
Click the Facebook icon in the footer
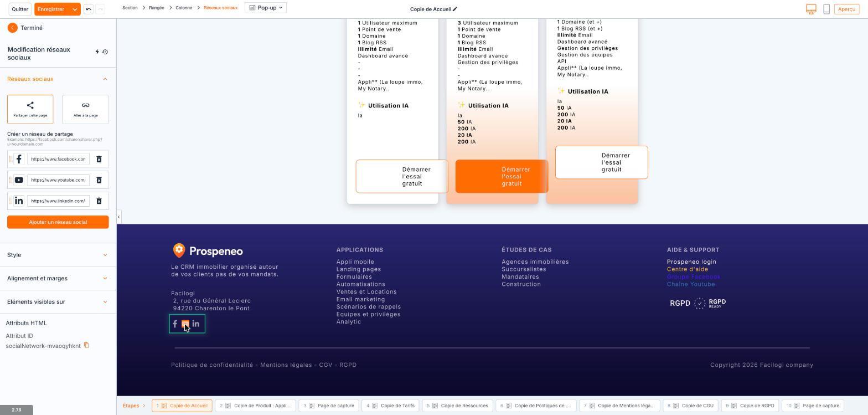click(x=175, y=324)
